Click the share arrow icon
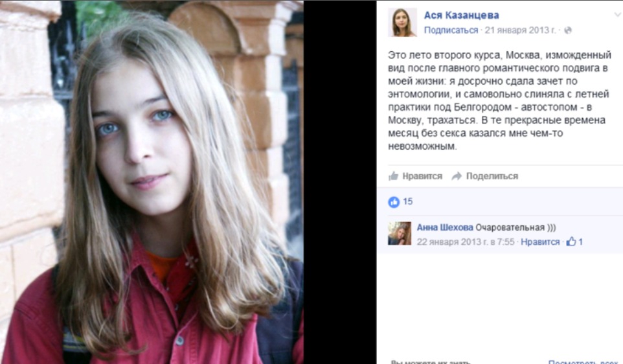Image resolution: width=623 pixels, height=364 pixels. [x=457, y=176]
